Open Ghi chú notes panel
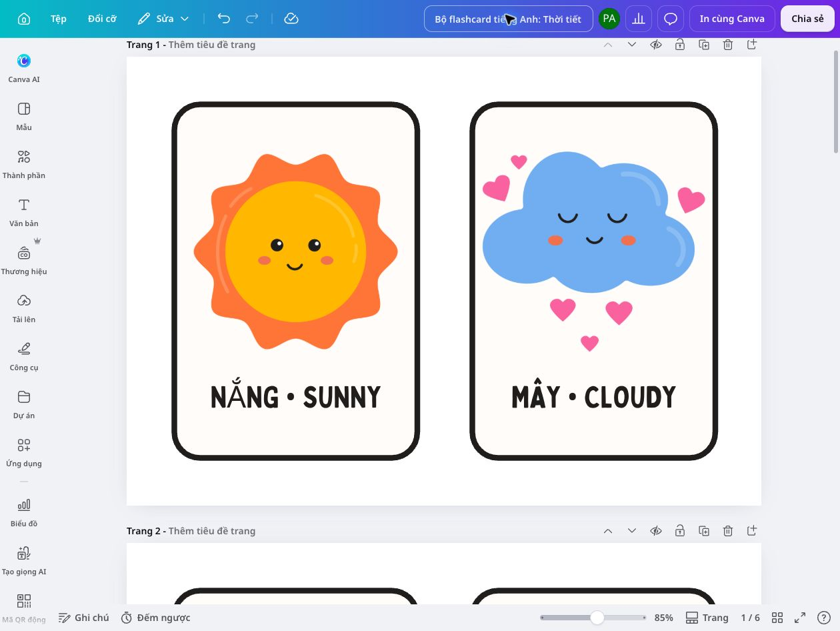This screenshot has width=840, height=631. click(83, 618)
